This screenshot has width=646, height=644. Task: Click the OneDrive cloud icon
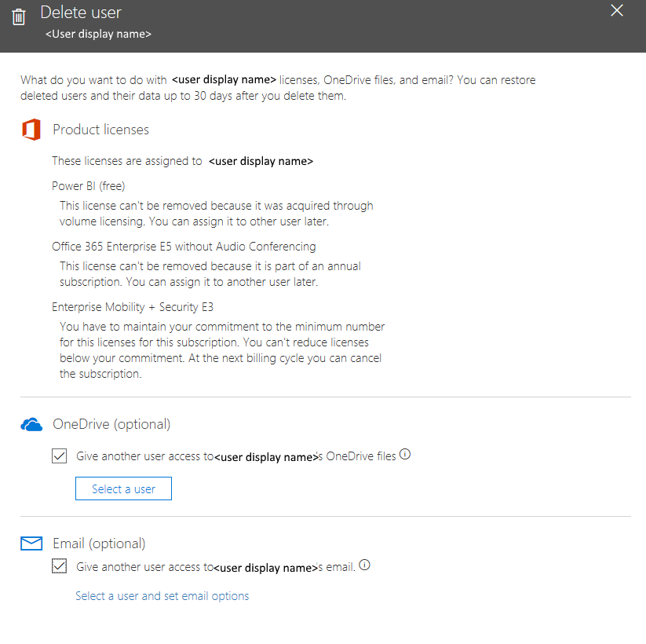click(x=31, y=425)
